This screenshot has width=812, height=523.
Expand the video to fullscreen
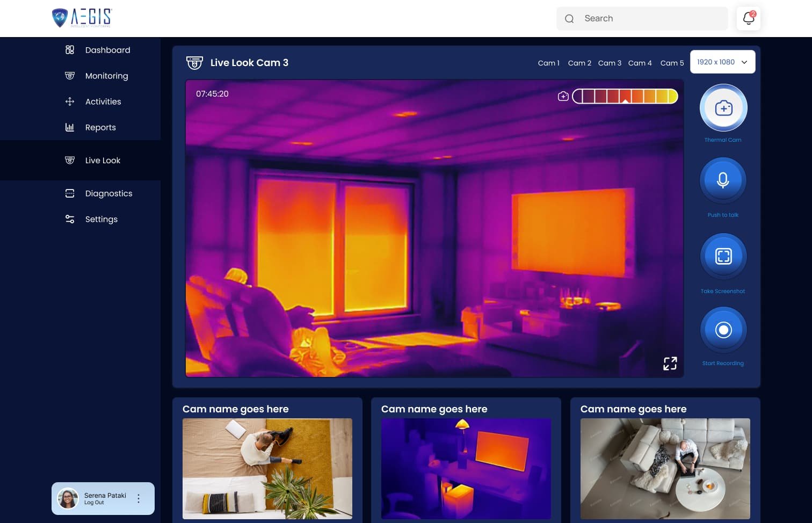point(670,364)
